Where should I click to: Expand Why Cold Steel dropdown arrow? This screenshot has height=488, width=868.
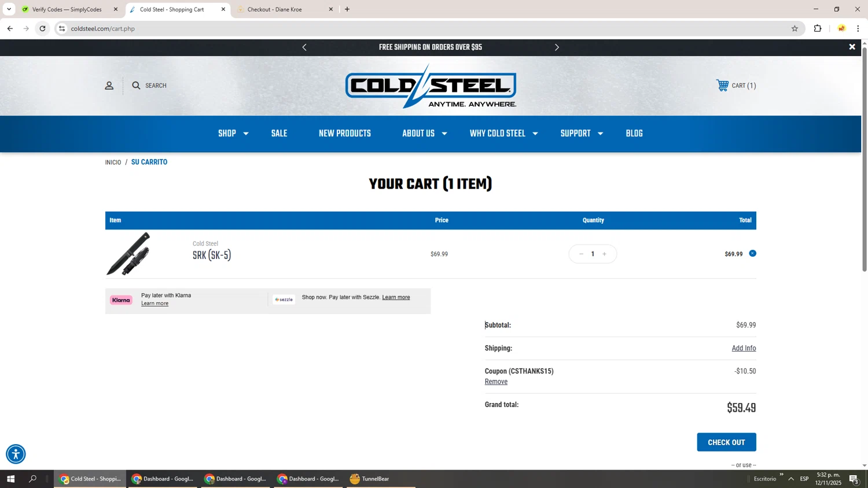coord(535,134)
